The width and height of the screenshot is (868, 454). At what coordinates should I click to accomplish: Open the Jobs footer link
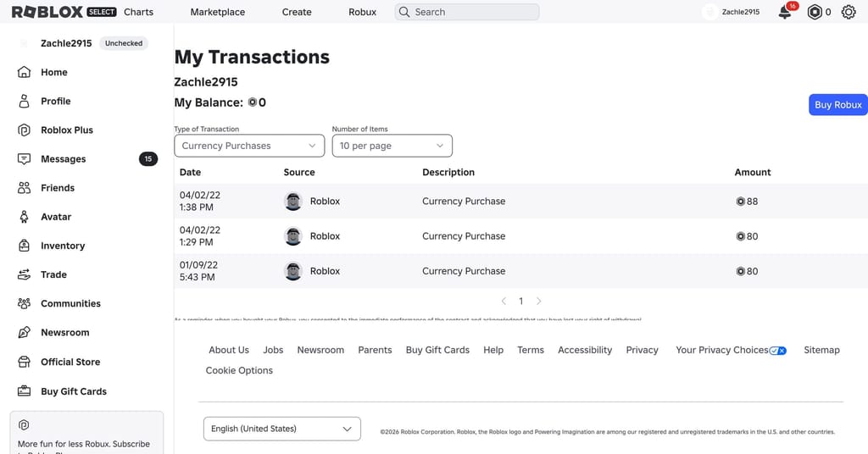click(273, 350)
